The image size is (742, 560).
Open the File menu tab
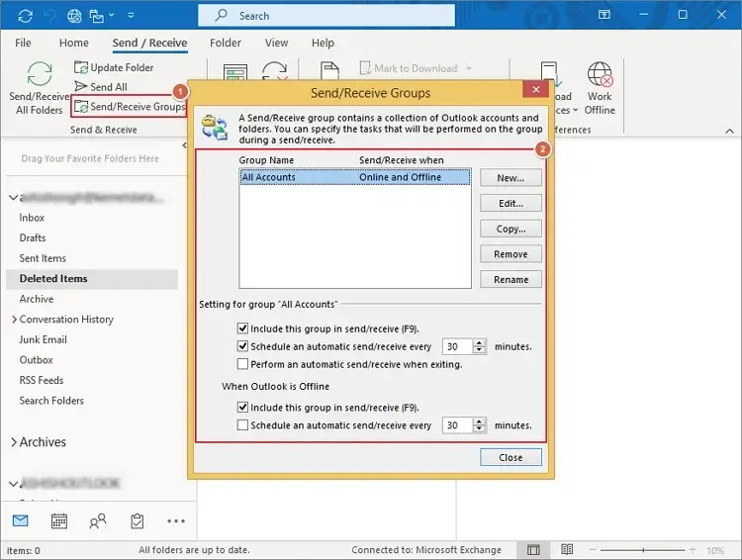point(23,44)
